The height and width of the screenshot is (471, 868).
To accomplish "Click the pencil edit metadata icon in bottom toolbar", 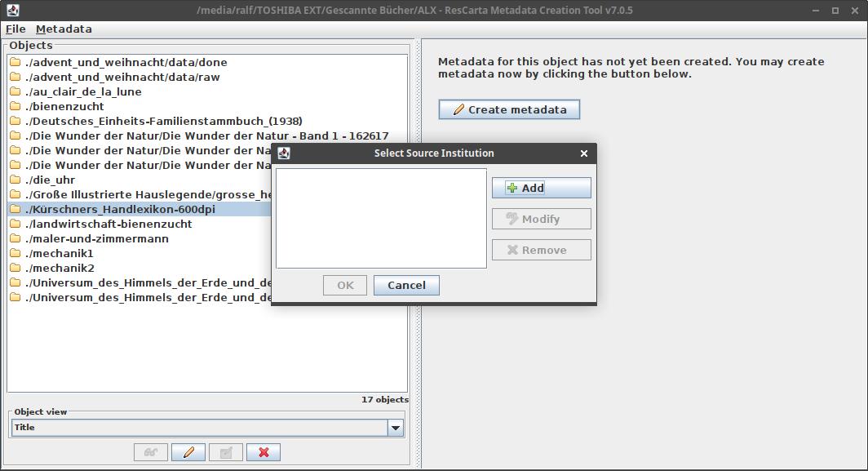I will coord(188,452).
